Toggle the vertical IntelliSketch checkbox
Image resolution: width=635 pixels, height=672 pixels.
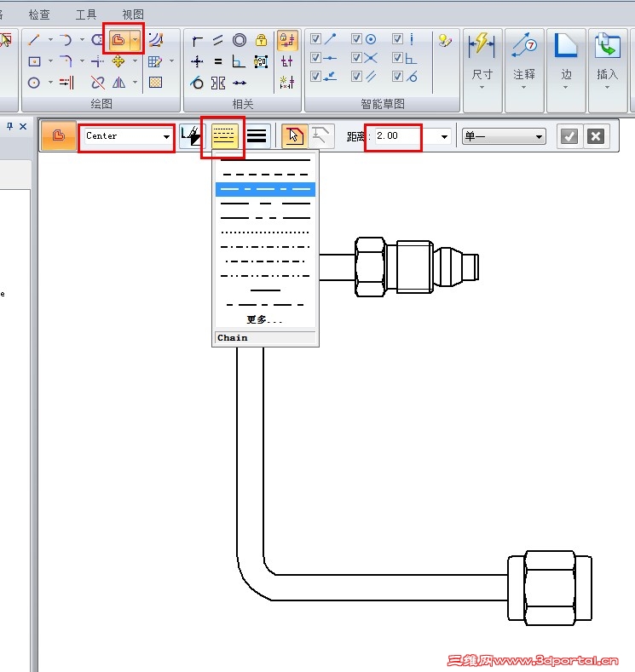coord(397,38)
